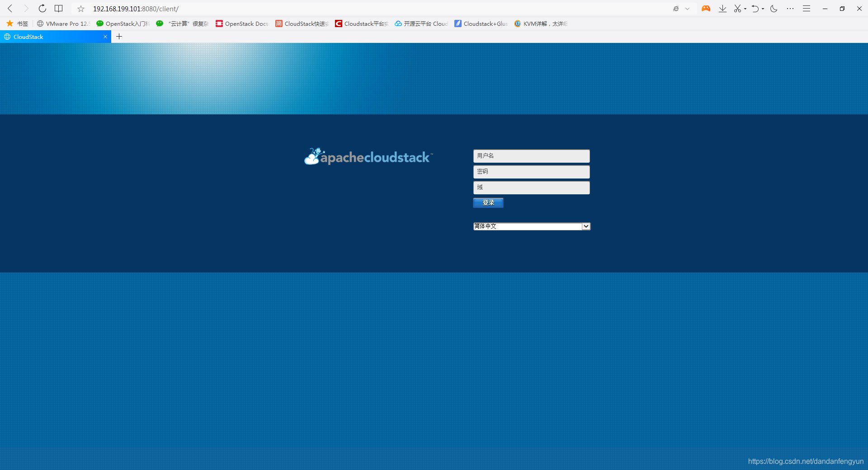Click the scissors screenshot tool icon
This screenshot has width=868, height=470.
(737, 9)
